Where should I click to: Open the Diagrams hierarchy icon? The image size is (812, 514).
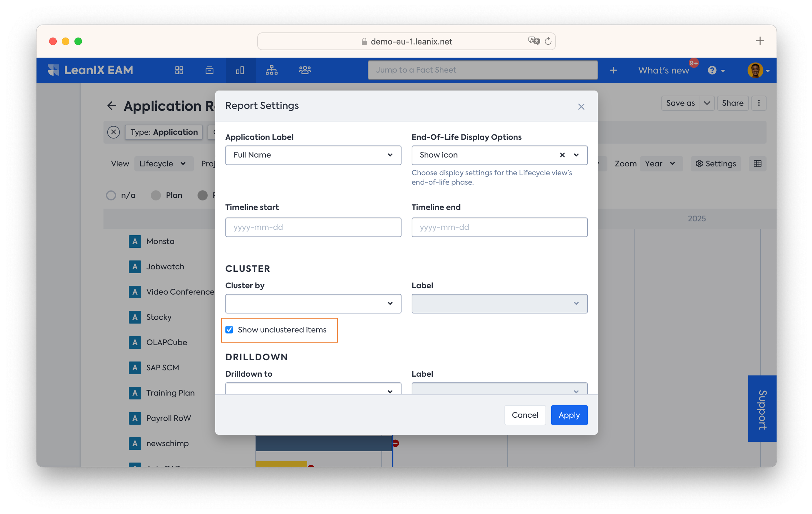tap(271, 70)
